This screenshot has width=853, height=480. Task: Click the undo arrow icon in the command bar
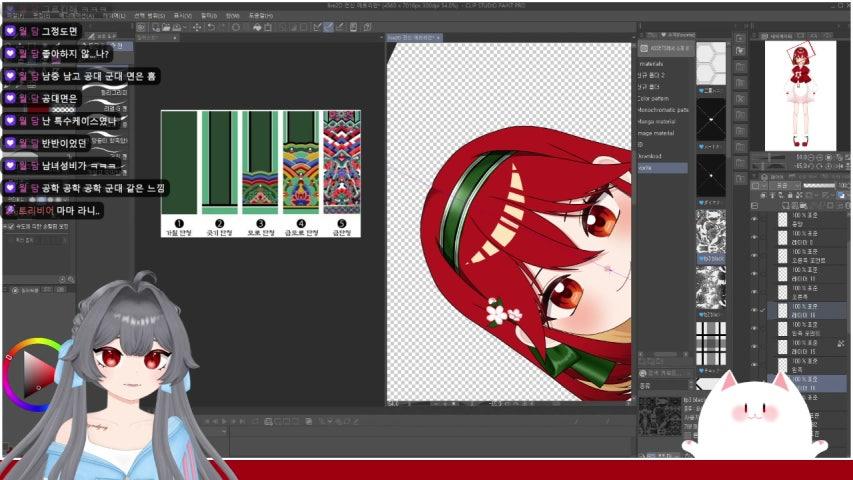coord(211,27)
